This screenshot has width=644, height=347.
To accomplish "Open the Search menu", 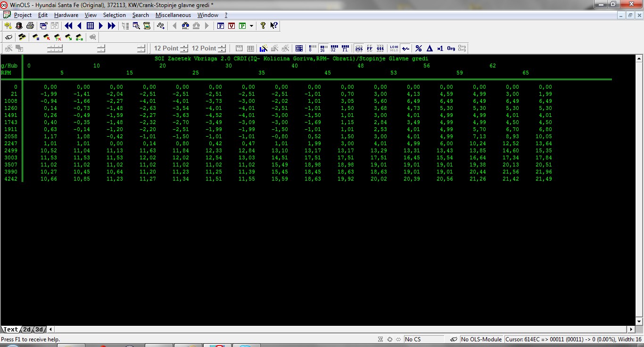I will click(x=140, y=15).
